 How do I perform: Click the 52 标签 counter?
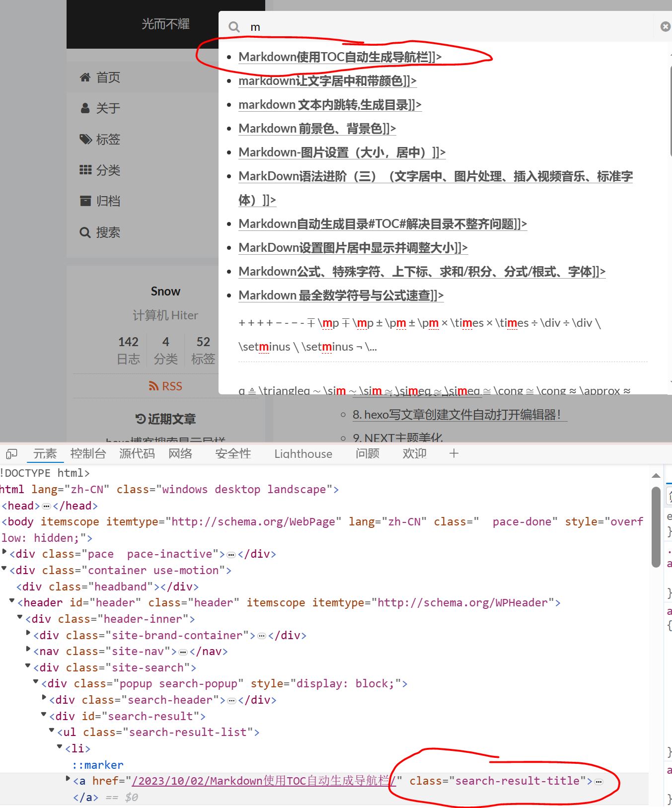(x=203, y=350)
